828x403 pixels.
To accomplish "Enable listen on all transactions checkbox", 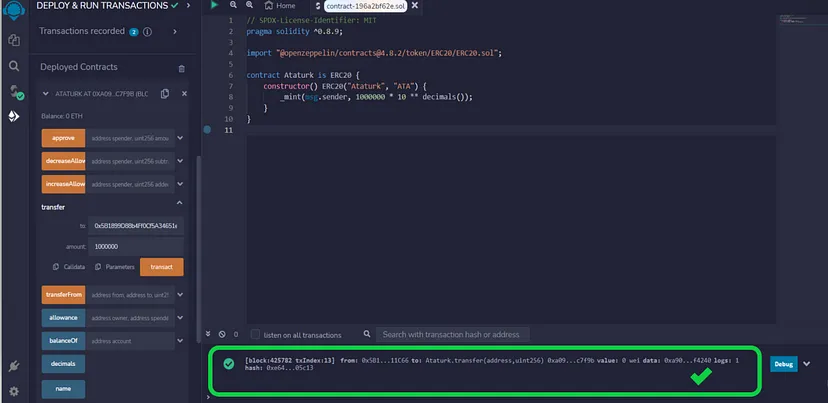I will pos(256,334).
